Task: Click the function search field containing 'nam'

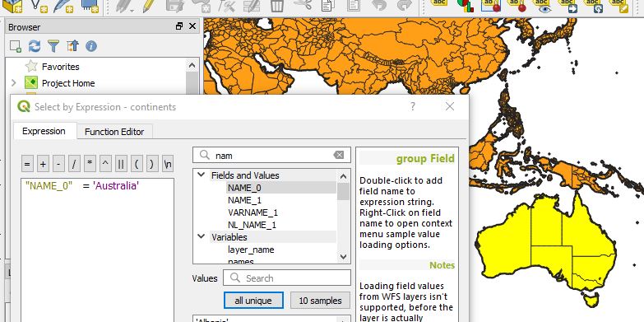Action: pos(271,156)
